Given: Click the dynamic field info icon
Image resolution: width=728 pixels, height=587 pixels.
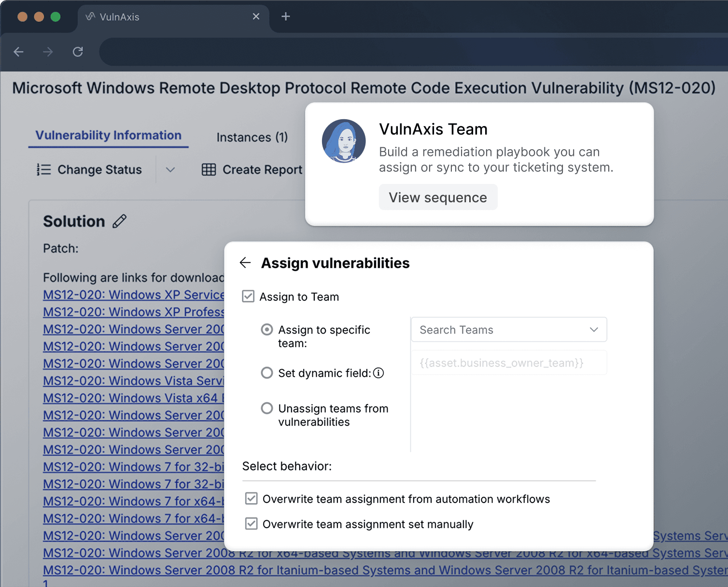Looking at the screenshot, I should [379, 373].
